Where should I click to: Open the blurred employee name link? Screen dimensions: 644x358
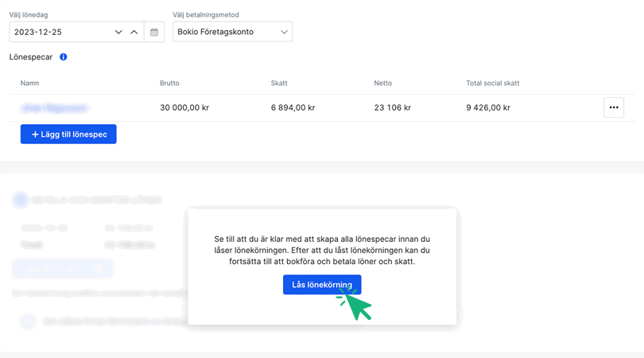55,108
